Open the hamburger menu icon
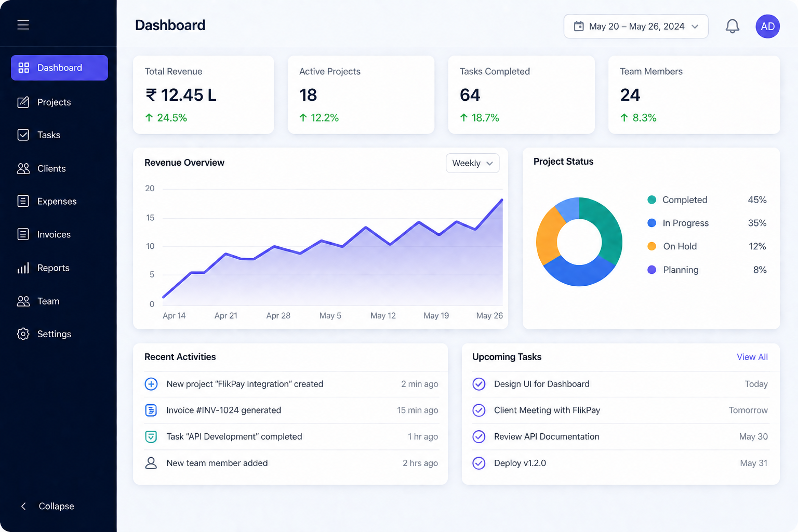Screen dimensions: 798x532 23,25
